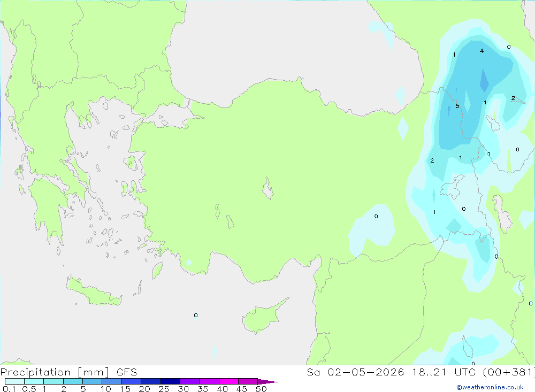The image size is (535, 392).
Task: Select the "10" legend scale label
Action: (x=106, y=389)
